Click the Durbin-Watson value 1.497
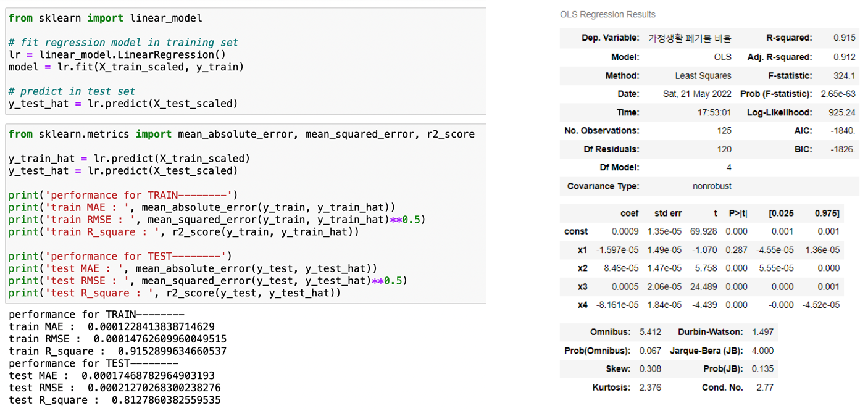Viewport: 868px width, 411px height. click(762, 332)
